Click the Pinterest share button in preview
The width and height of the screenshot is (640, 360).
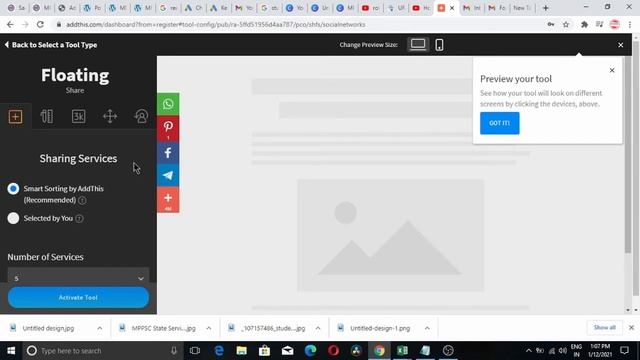(168, 128)
